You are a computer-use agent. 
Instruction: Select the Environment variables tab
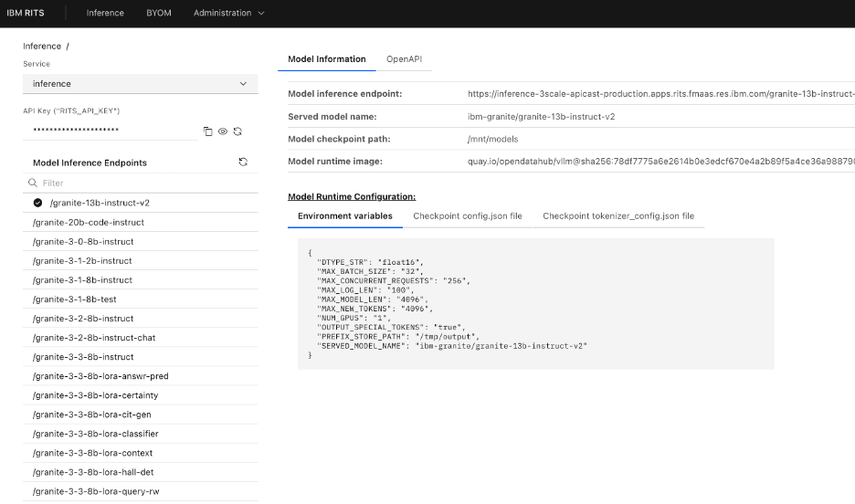pyautogui.click(x=345, y=216)
